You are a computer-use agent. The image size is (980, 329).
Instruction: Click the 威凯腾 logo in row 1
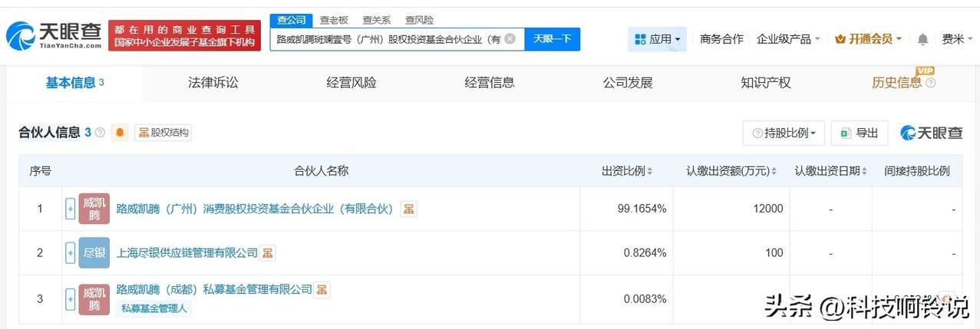click(x=94, y=209)
